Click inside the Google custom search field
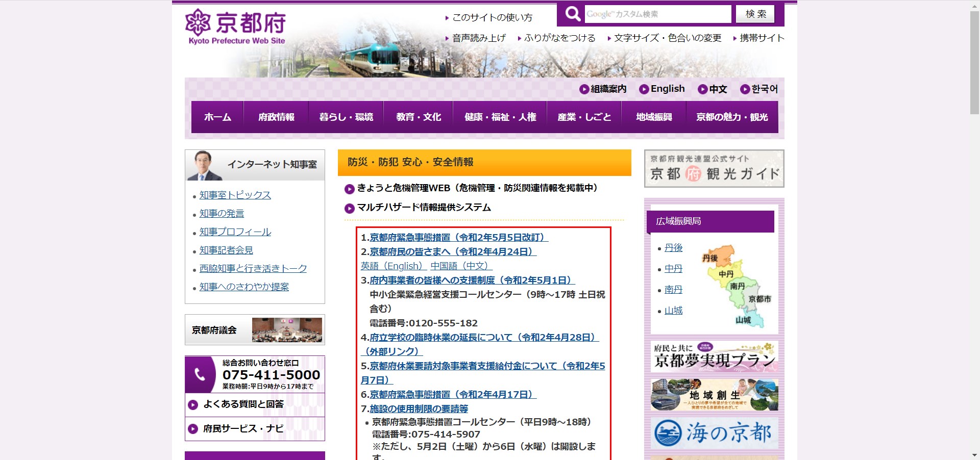 click(x=656, y=14)
